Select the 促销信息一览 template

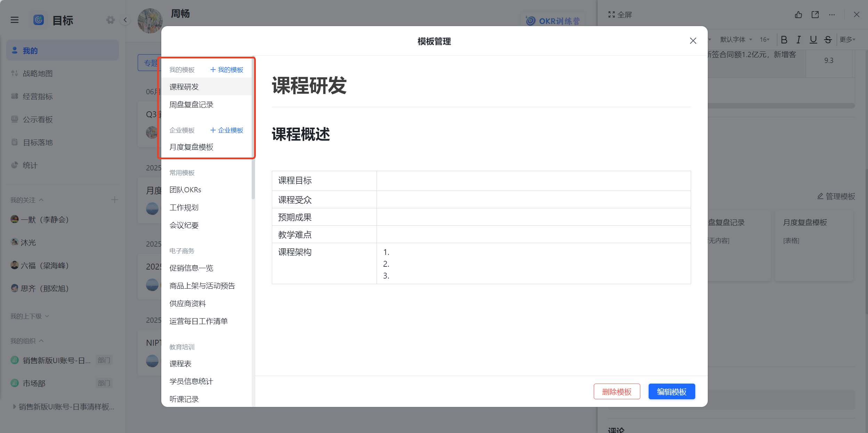pos(207,268)
